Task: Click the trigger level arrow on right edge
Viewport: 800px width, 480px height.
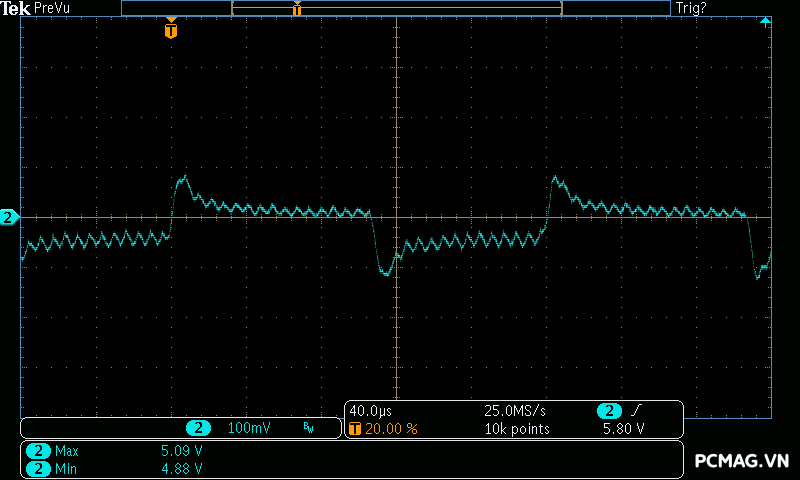Action: [x=765, y=21]
